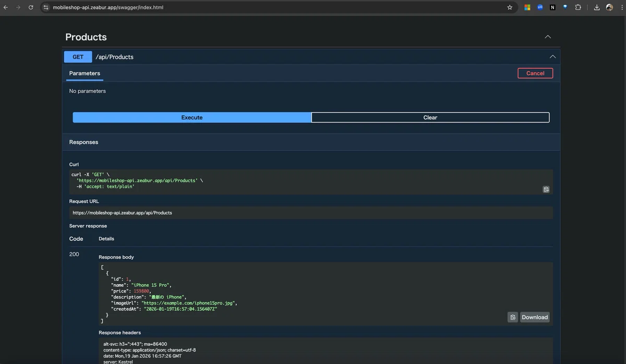Screen dimensions: 626x364
Task: Open the browser downloads icon
Action: pyautogui.click(x=597, y=7)
